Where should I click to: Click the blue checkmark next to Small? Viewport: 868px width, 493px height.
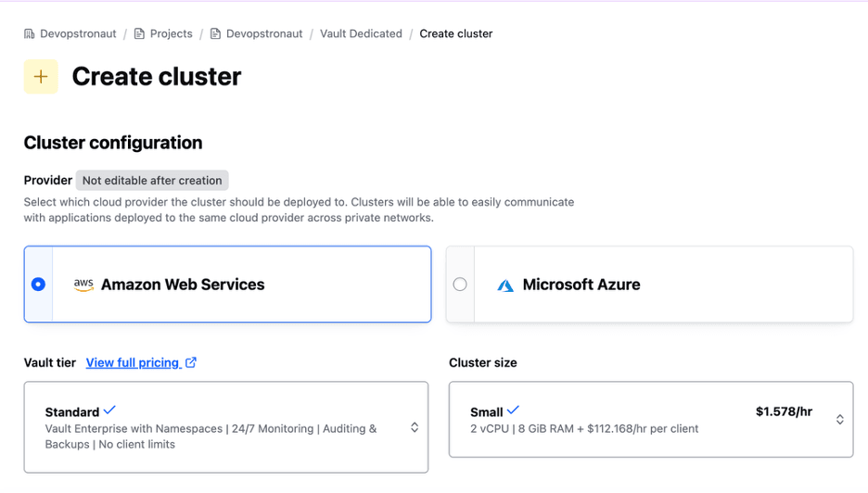click(514, 411)
